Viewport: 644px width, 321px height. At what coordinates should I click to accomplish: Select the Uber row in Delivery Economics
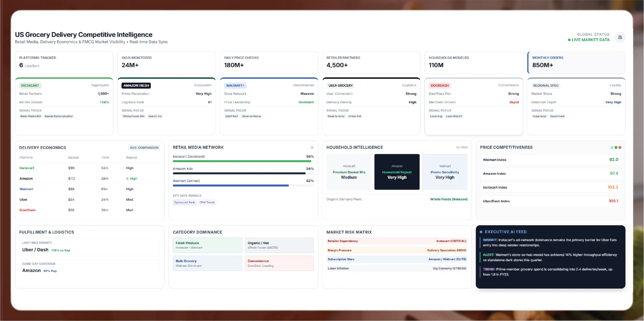(x=90, y=199)
